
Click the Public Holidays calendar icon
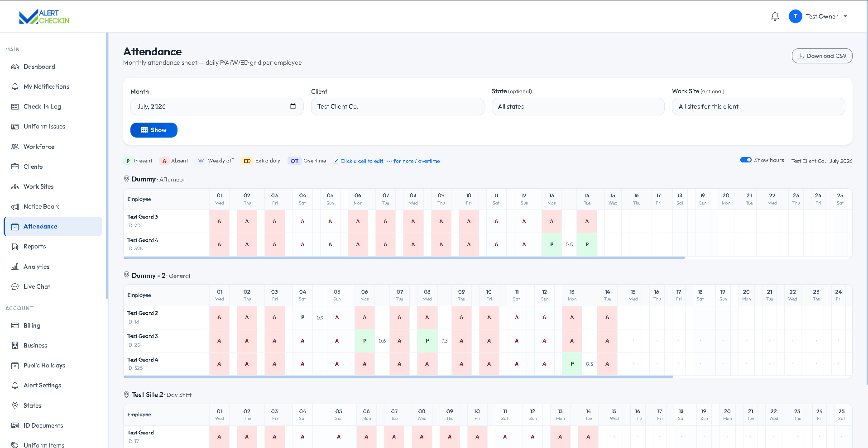coord(15,366)
